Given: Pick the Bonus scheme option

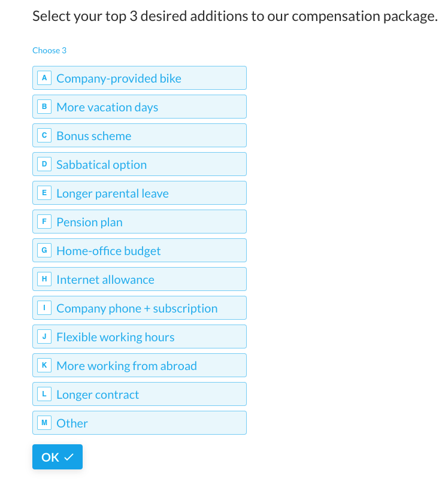Looking at the screenshot, I should (x=139, y=136).
